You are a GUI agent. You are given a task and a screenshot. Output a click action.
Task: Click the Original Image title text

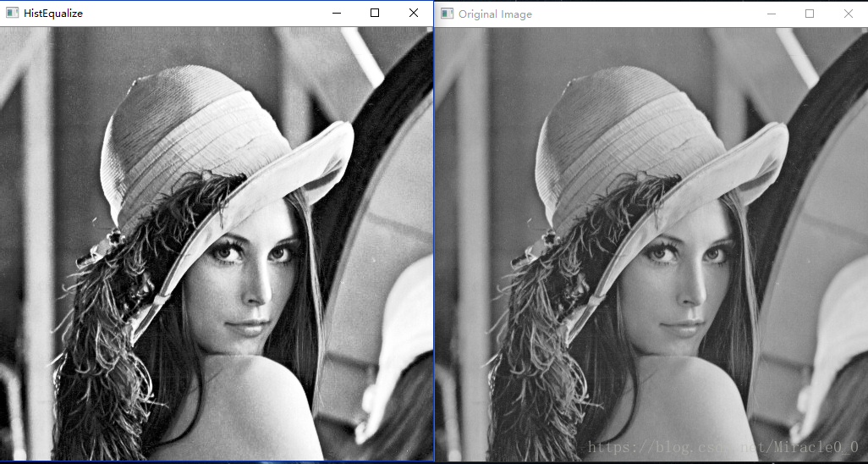pos(495,14)
